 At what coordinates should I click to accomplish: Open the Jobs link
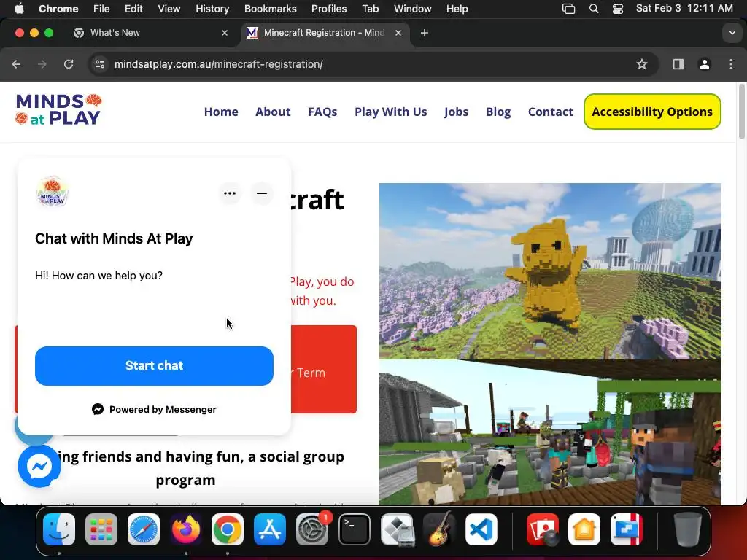[x=457, y=112]
